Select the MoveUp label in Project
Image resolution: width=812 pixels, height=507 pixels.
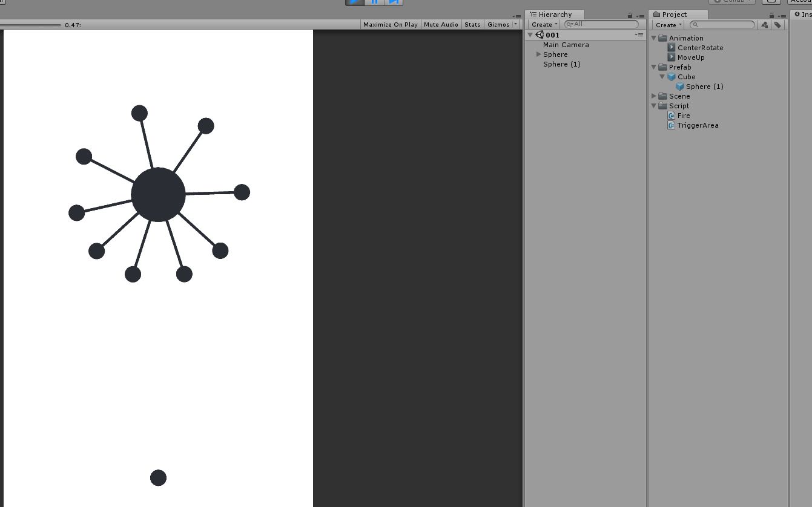click(x=691, y=57)
